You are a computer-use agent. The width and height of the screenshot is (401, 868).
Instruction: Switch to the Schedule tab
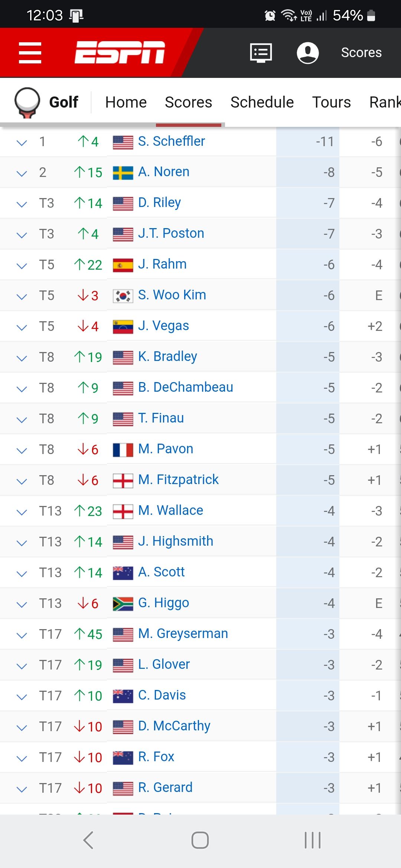pyautogui.click(x=262, y=102)
